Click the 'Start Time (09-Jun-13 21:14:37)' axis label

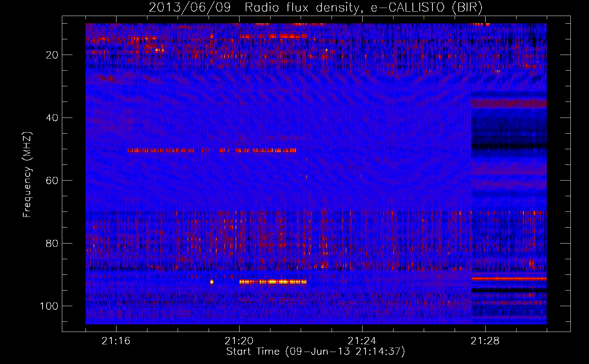coord(316,352)
